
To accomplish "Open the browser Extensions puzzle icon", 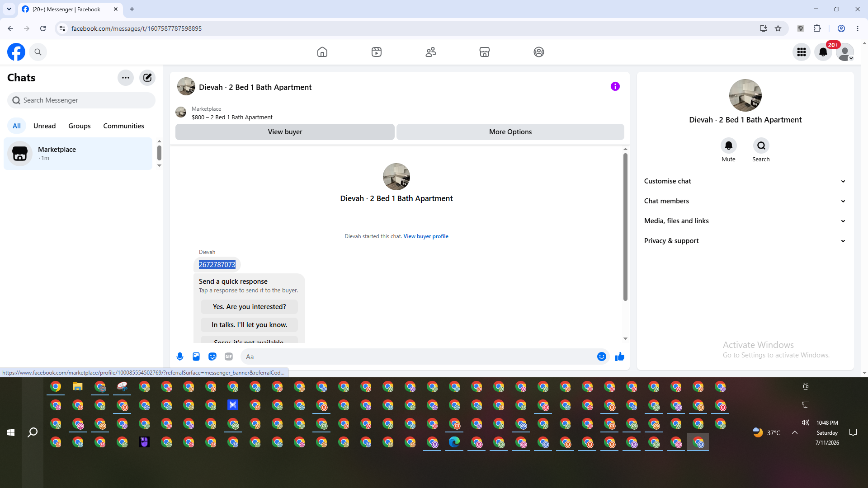I will click(x=817, y=28).
